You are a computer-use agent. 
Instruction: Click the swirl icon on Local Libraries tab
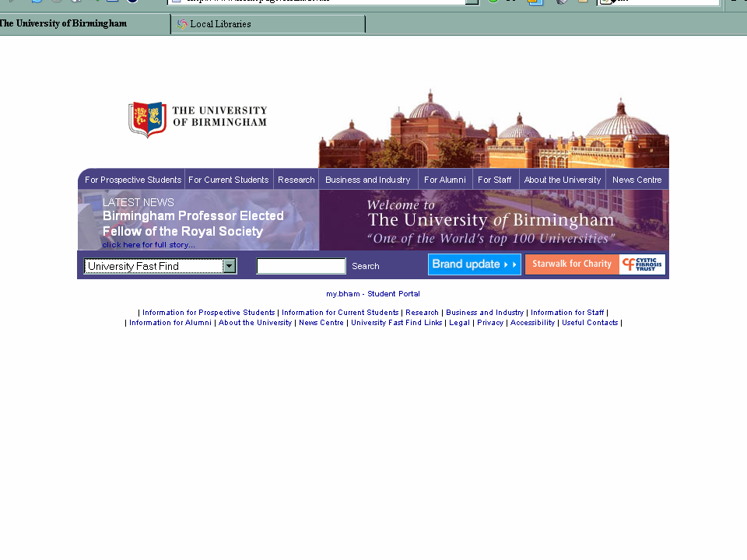[x=181, y=24]
